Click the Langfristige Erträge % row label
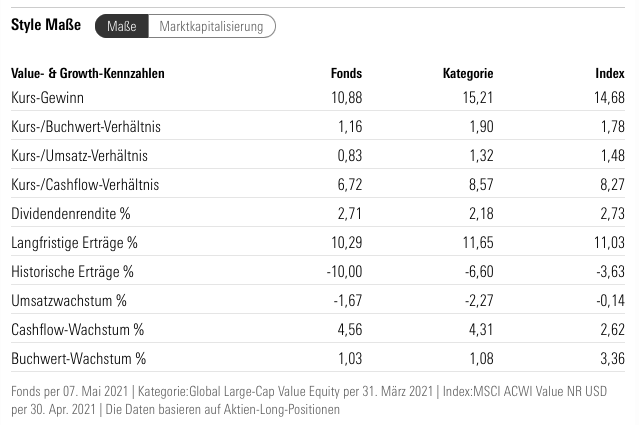The image size is (639, 425). click(x=74, y=243)
